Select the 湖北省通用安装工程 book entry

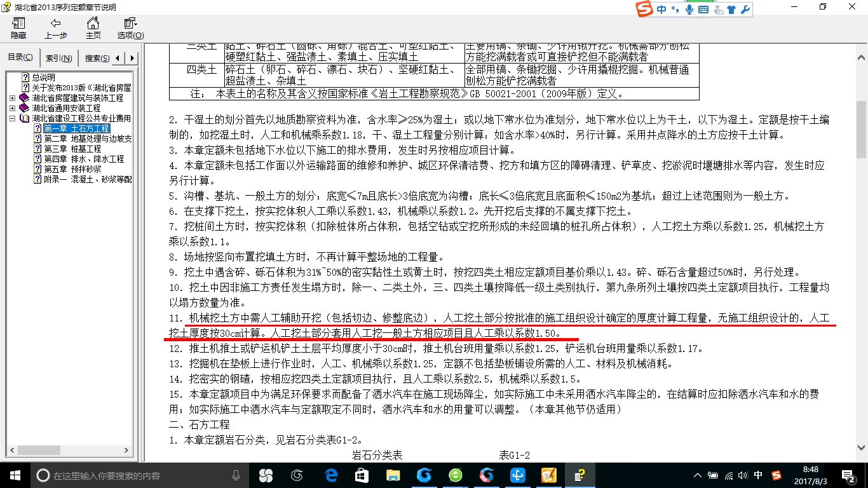click(x=66, y=108)
